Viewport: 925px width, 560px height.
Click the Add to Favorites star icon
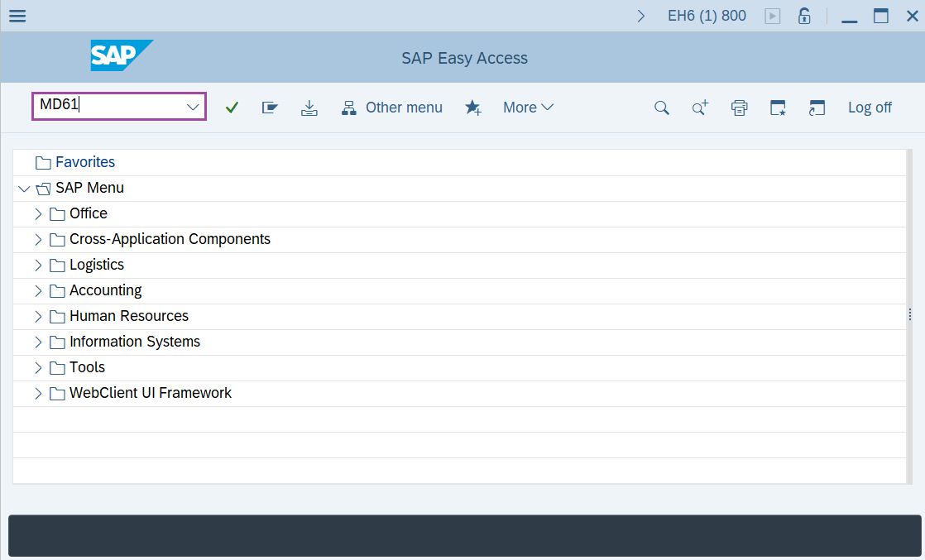coord(473,108)
